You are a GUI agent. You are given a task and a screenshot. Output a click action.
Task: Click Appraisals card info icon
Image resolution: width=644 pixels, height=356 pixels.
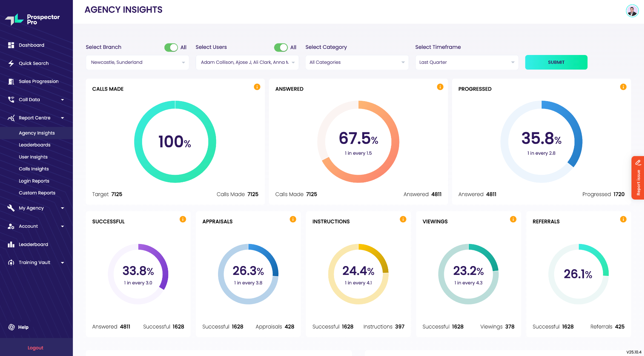pyautogui.click(x=293, y=219)
